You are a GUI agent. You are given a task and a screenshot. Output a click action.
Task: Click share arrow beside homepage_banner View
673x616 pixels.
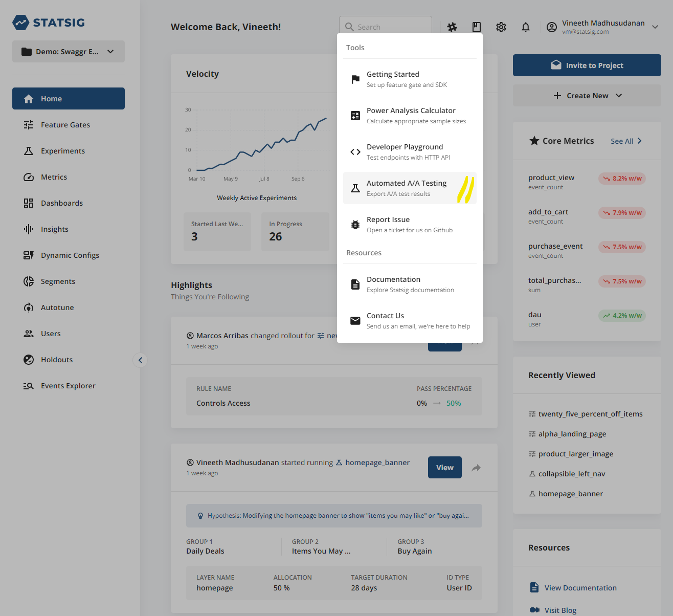[476, 468]
